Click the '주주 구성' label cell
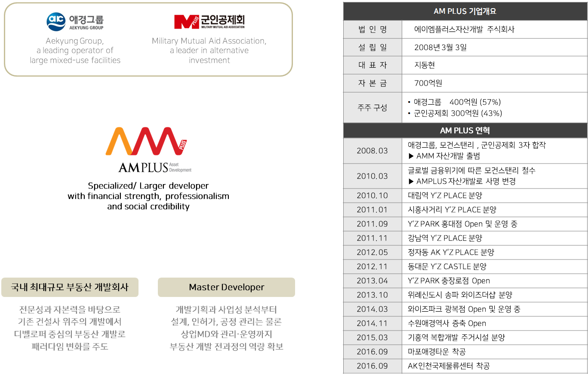588x374 pixels. [373, 108]
